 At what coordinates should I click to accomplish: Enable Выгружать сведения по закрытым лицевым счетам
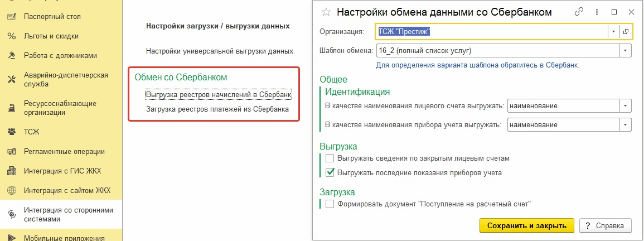(330, 158)
